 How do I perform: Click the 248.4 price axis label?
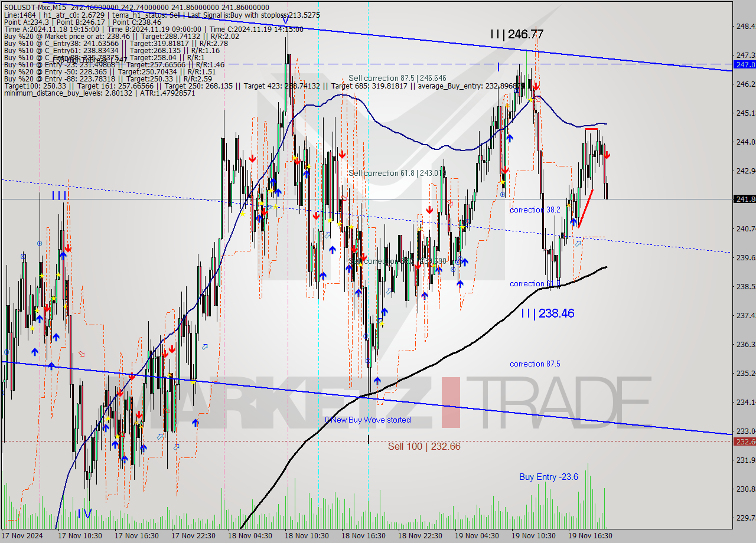tap(745, 26)
